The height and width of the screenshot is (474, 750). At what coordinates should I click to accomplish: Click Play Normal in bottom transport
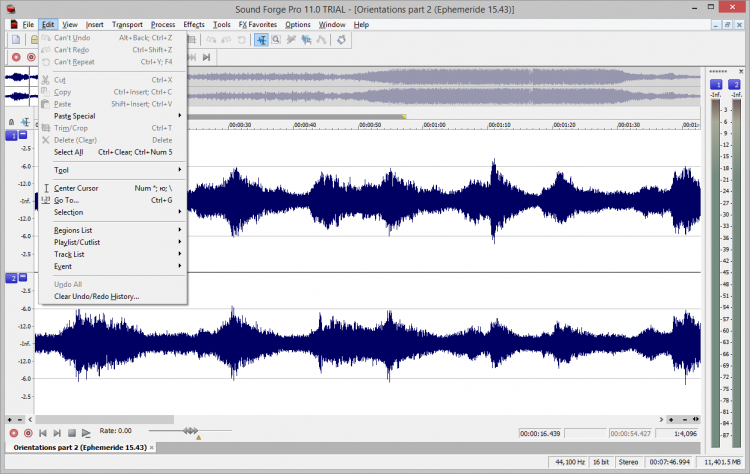[87, 432]
